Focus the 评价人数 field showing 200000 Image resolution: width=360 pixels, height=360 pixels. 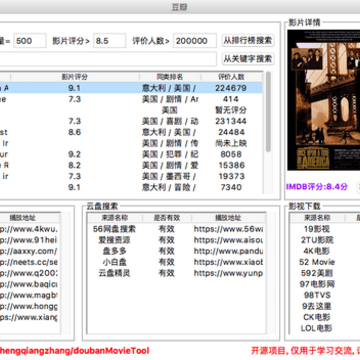click(195, 41)
